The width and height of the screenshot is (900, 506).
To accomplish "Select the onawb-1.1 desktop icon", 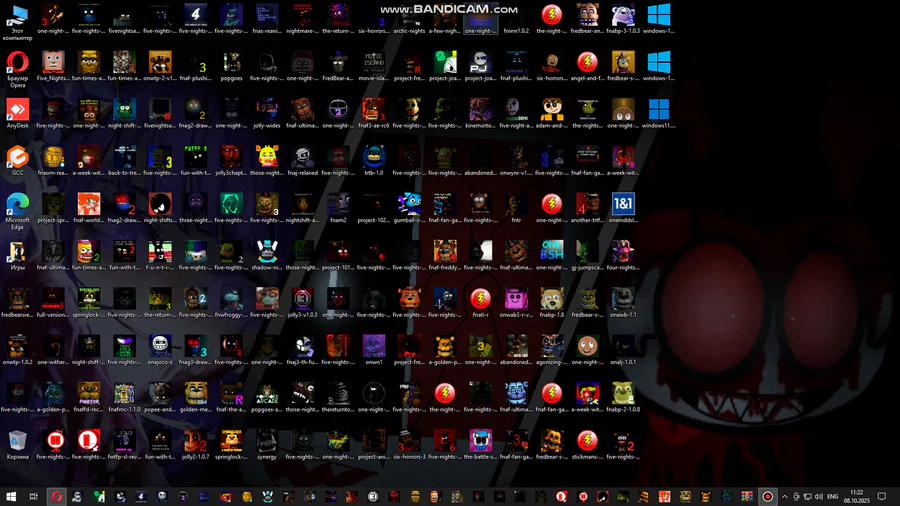I will tap(623, 302).
